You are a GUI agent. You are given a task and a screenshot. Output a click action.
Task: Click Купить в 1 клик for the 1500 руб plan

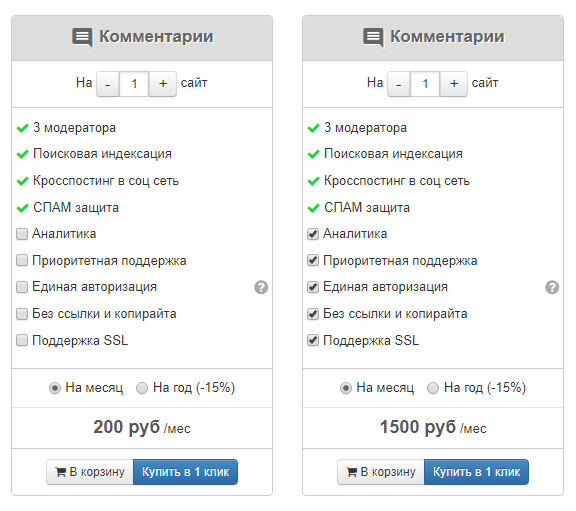[476, 472]
